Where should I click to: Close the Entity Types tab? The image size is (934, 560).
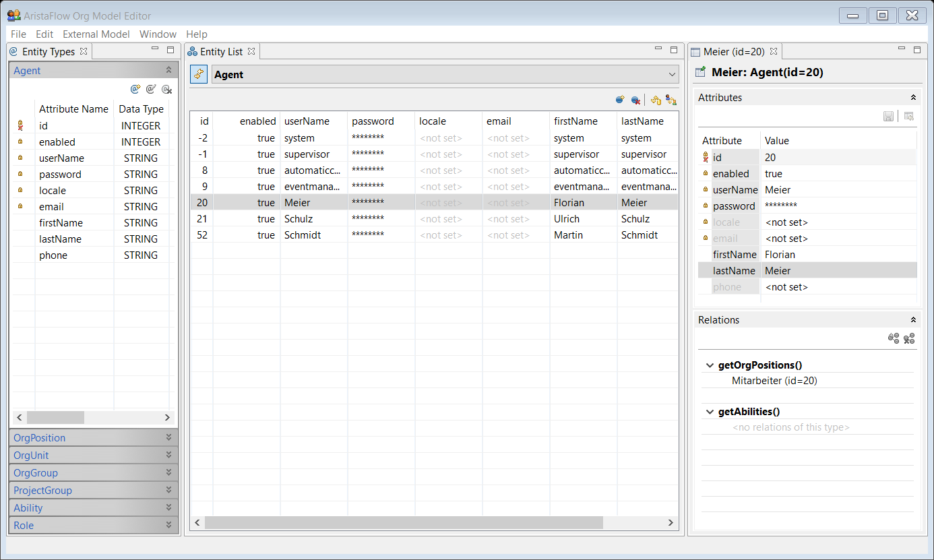pos(84,51)
